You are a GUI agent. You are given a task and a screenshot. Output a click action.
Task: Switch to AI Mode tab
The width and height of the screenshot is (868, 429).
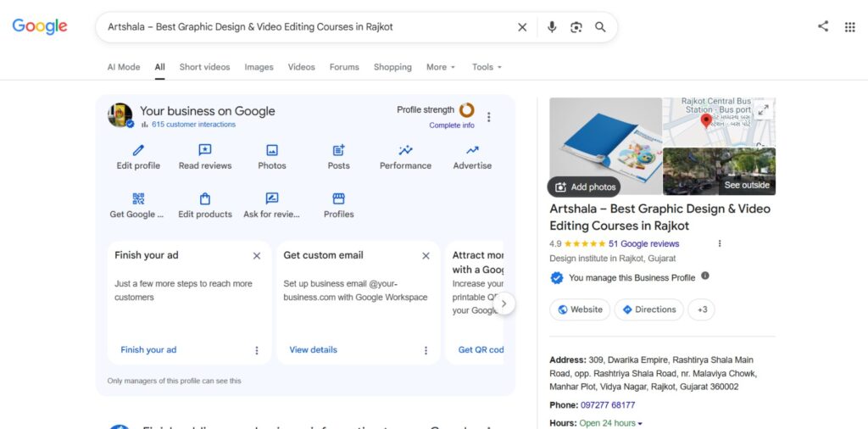(124, 67)
